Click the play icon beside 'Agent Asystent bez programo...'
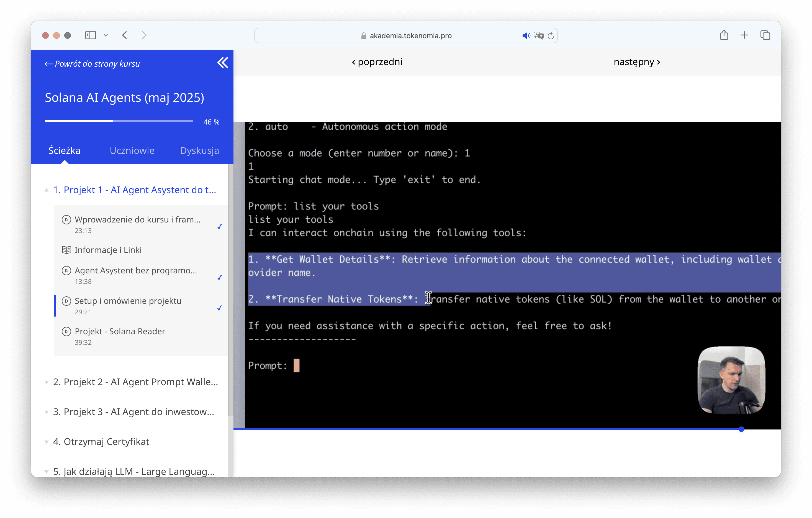This screenshot has width=812, height=518. pos(66,271)
